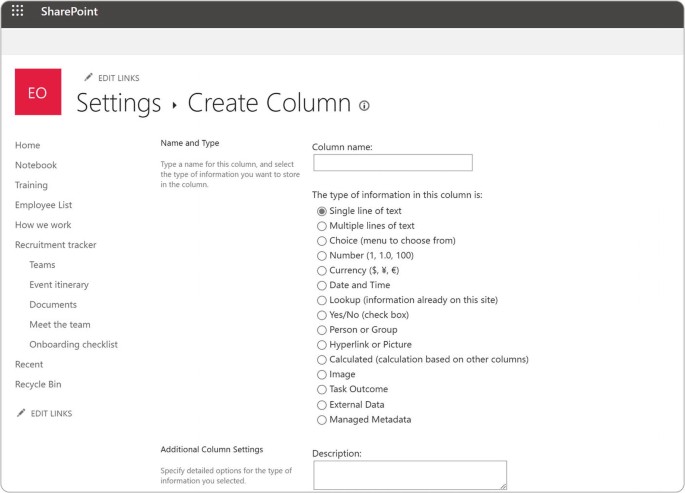Click the type of information label text
This screenshot has width=685, height=493.
tap(397, 195)
